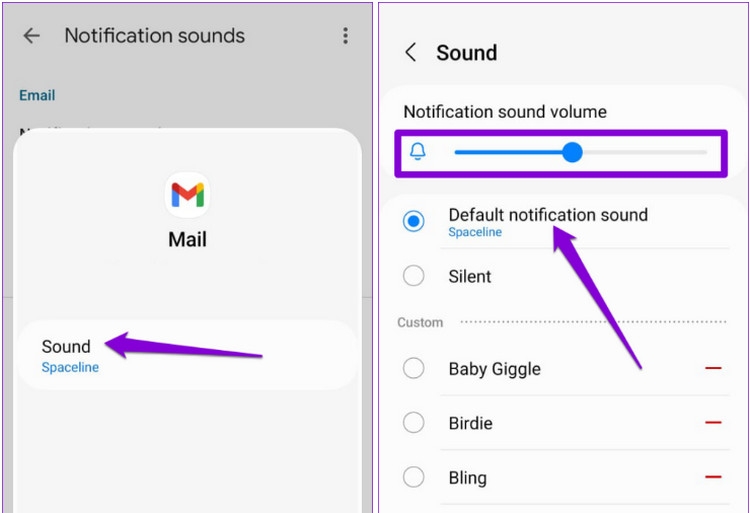Select the Baby Giggle radio button
750x513 pixels.
(413, 368)
